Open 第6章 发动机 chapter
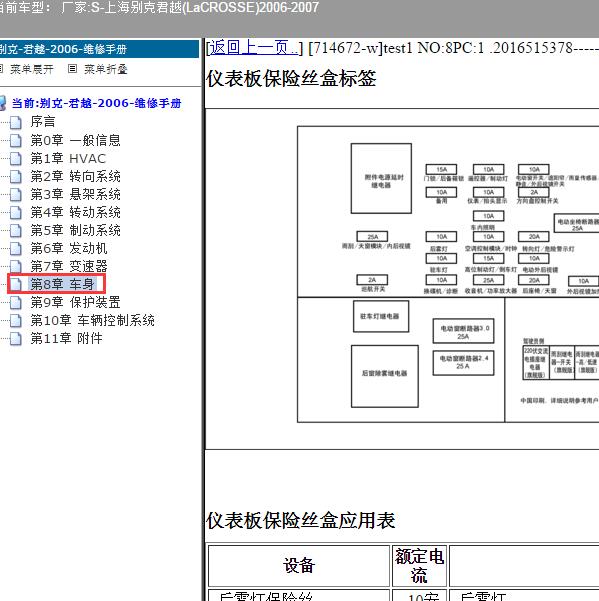Image resolution: width=599 pixels, height=601 pixels. [x=69, y=248]
